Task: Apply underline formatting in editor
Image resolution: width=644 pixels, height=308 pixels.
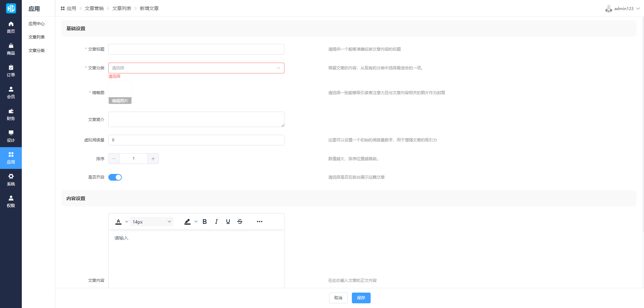Action: [x=228, y=222]
